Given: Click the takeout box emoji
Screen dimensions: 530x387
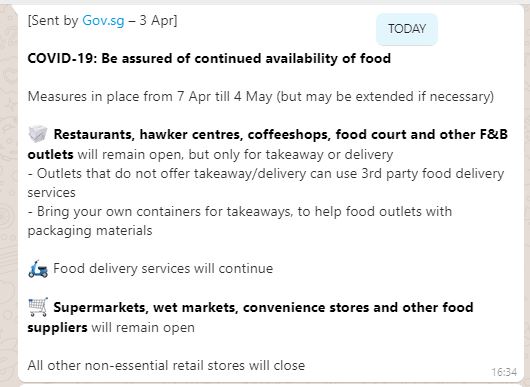Looking at the screenshot, I should click(x=38, y=134).
